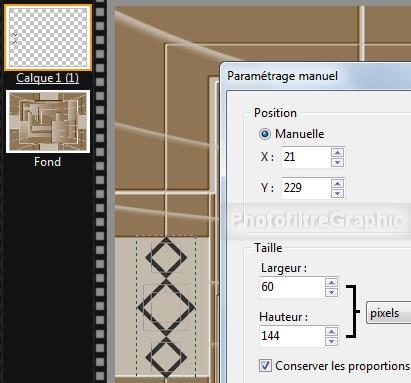The width and height of the screenshot is (411, 383).
Task: Increase the Hauteur value
Action: pos(331,332)
